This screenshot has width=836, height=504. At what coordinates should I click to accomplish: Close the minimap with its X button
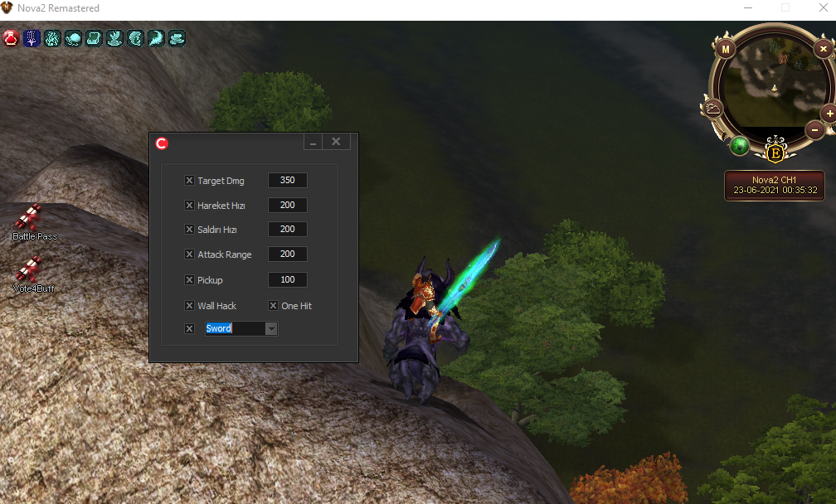(824, 49)
